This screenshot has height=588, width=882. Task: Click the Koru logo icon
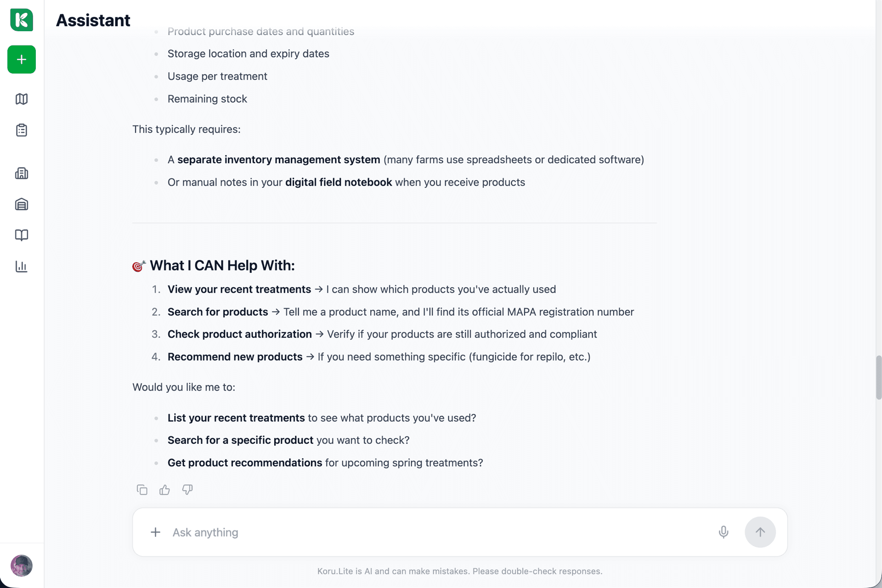coord(22,20)
